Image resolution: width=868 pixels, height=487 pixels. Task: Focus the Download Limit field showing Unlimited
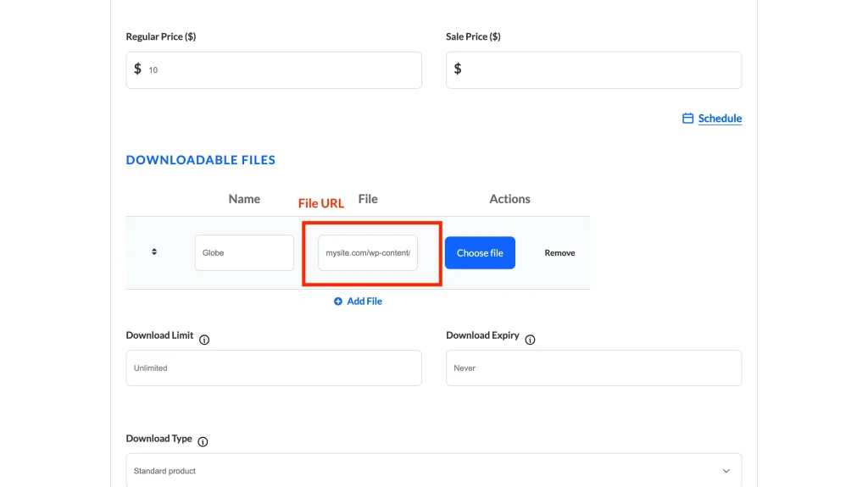[273, 368]
